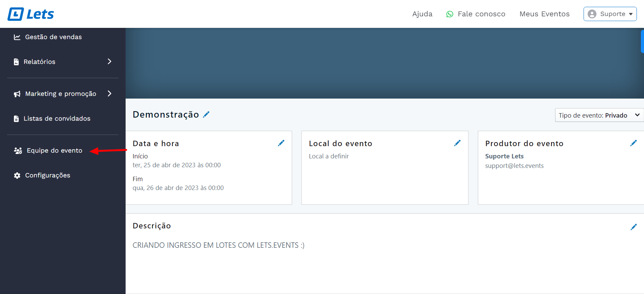Open Listas de convidados in sidebar

click(x=57, y=119)
